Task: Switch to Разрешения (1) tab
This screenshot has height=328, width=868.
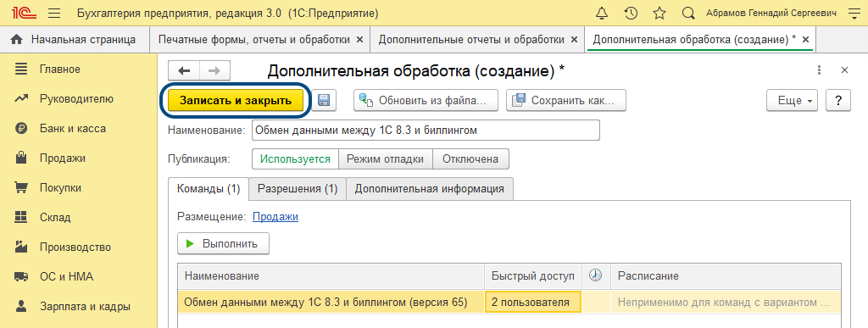Action: point(298,189)
